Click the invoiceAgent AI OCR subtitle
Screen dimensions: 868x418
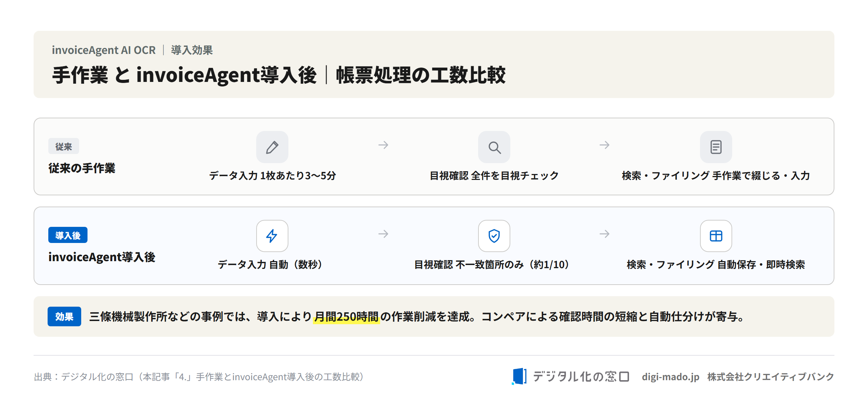click(104, 50)
